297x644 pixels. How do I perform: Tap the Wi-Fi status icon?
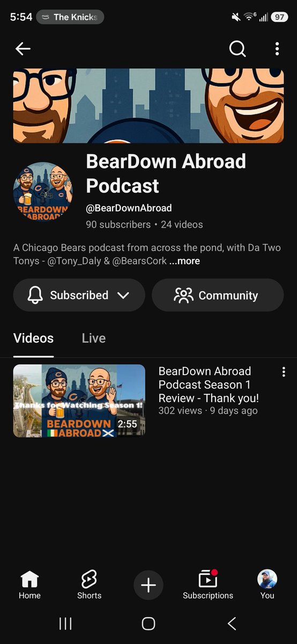coord(250,17)
